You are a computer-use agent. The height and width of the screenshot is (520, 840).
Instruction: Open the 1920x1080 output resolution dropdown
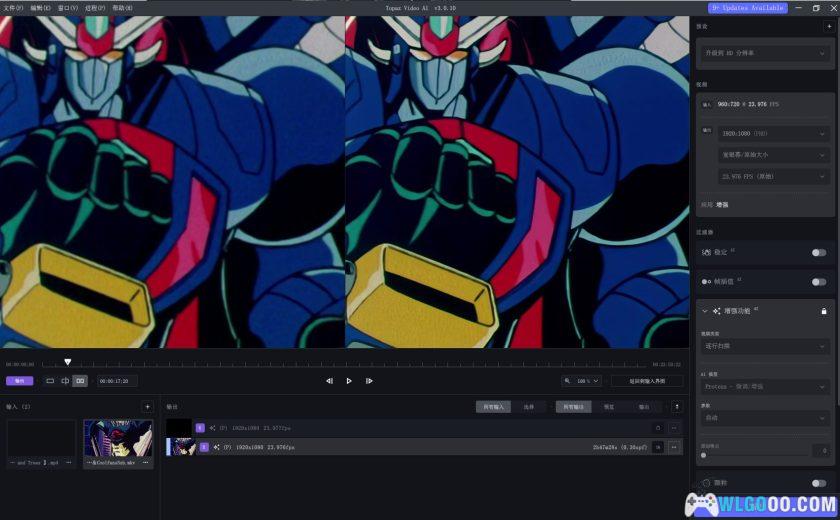[x=773, y=133]
